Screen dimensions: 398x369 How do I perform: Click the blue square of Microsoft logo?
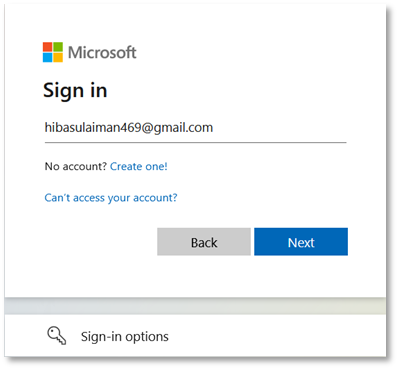[48, 58]
